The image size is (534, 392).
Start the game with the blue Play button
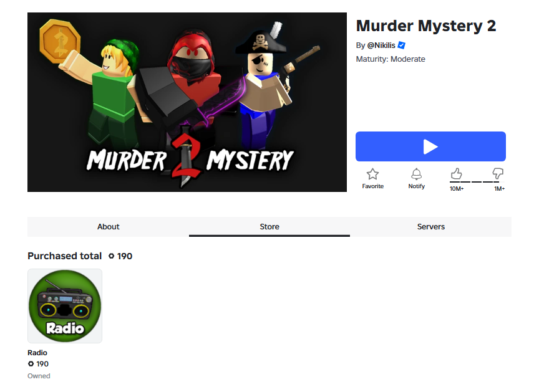tap(430, 146)
